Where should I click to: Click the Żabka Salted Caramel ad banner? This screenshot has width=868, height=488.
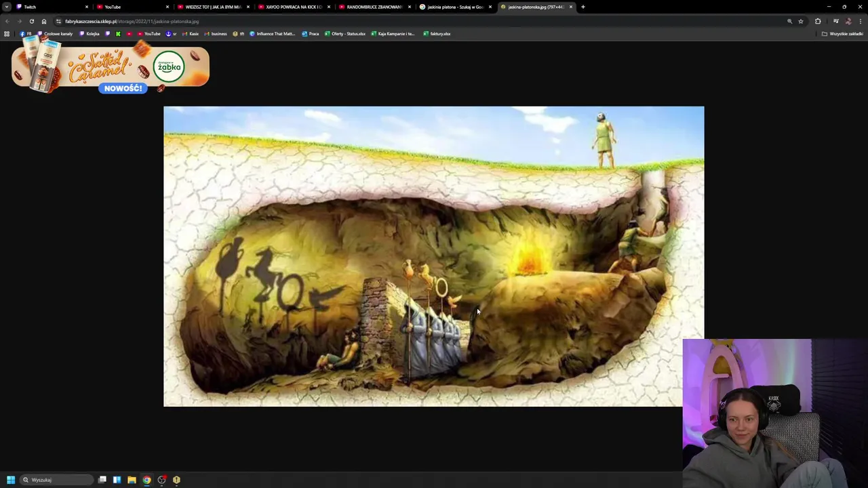point(111,67)
